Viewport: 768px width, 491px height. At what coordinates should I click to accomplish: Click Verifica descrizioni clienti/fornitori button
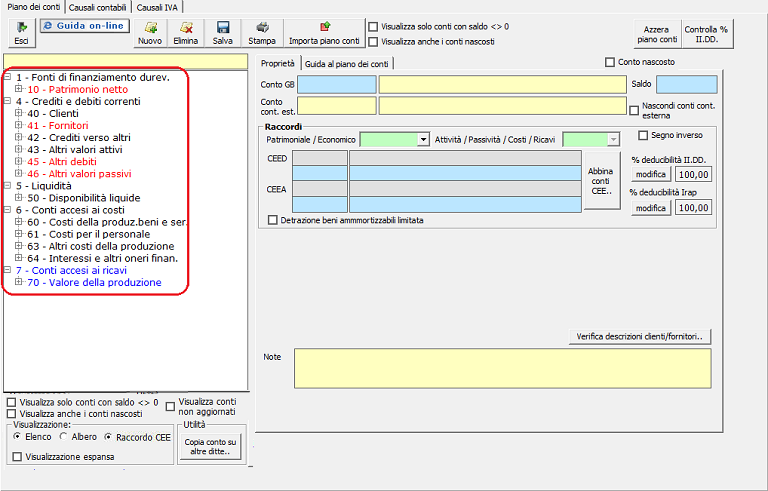point(638,336)
